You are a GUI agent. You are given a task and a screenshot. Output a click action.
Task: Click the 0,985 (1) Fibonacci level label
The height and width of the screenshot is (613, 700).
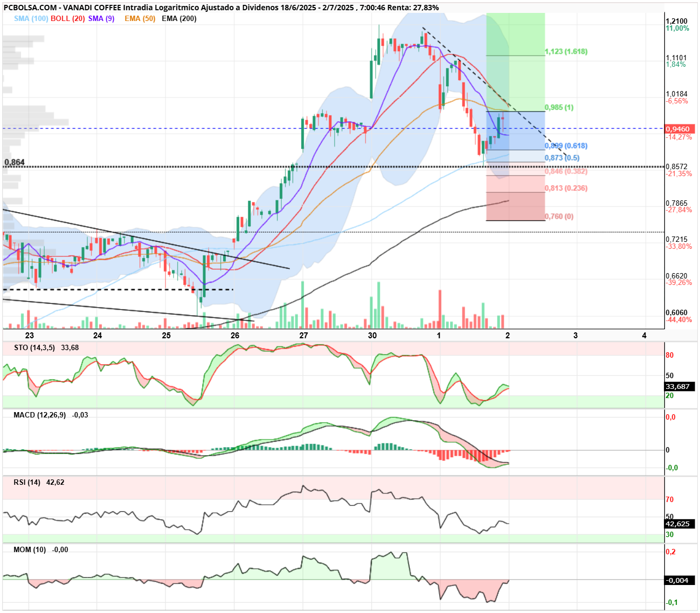tap(559, 107)
